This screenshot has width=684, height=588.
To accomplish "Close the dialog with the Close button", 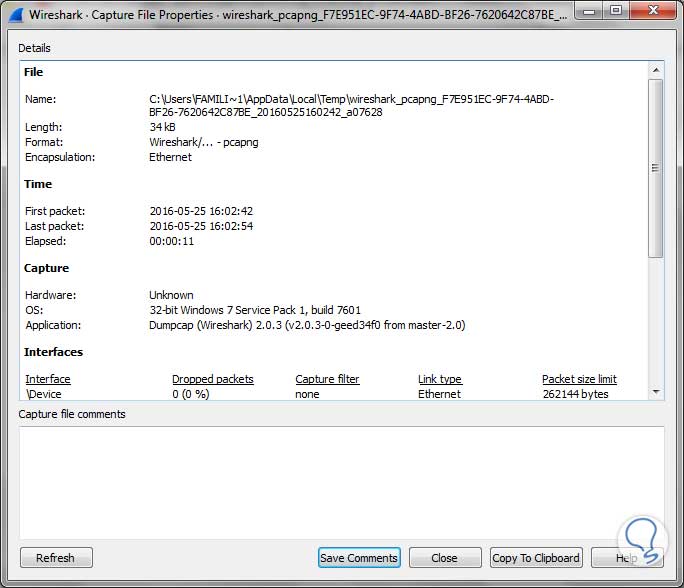I will (x=445, y=557).
